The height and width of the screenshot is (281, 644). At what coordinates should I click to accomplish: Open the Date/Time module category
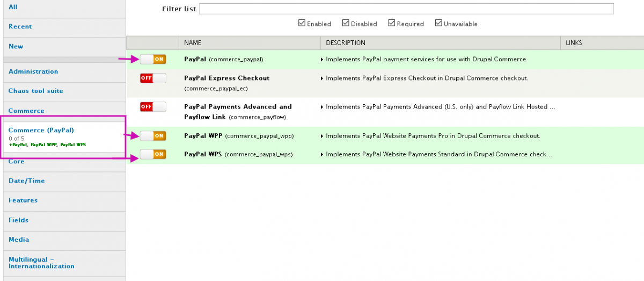tap(64, 181)
